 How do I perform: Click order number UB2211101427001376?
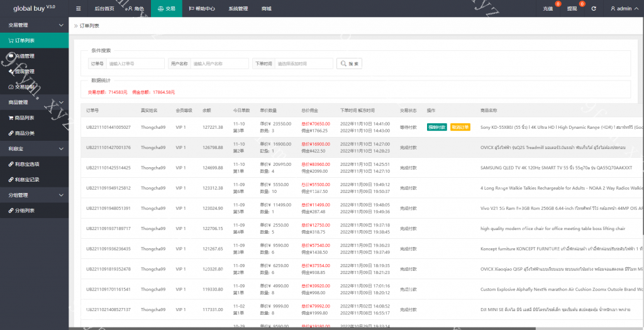click(x=108, y=147)
